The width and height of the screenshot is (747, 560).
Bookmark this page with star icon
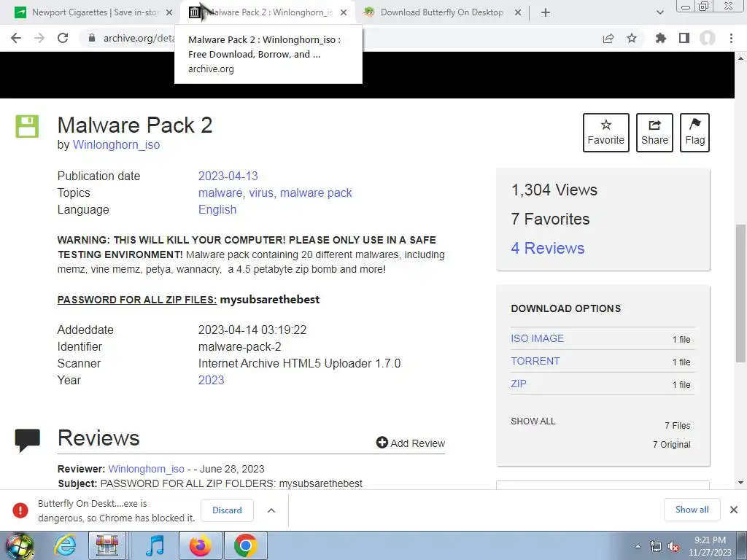[632, 38]
